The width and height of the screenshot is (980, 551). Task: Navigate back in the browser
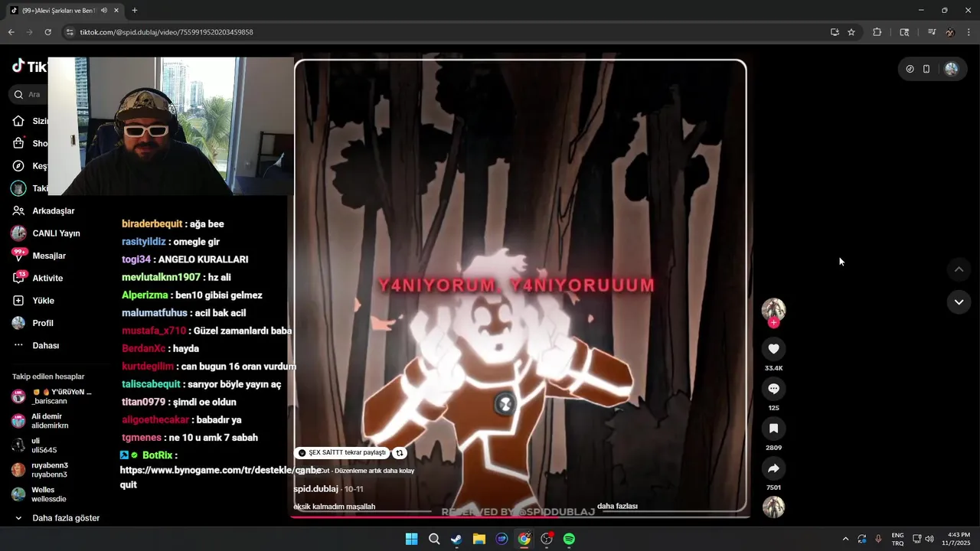coord(11,32)
